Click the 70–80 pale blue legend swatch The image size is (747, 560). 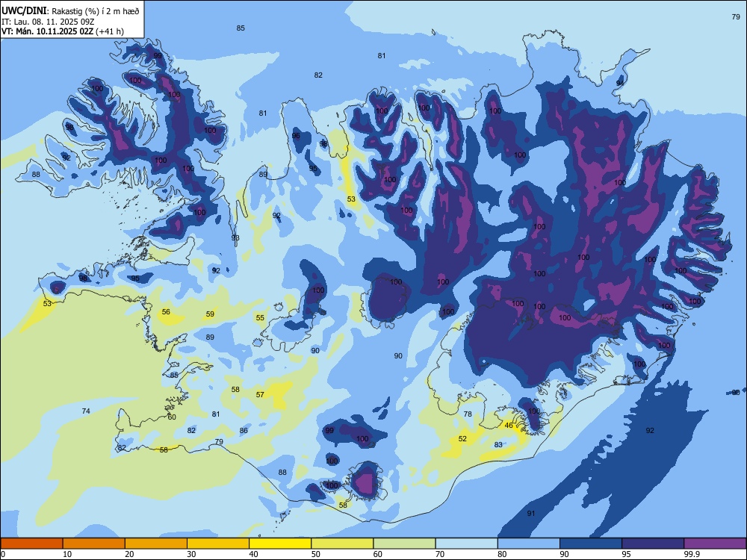[466, 544]
